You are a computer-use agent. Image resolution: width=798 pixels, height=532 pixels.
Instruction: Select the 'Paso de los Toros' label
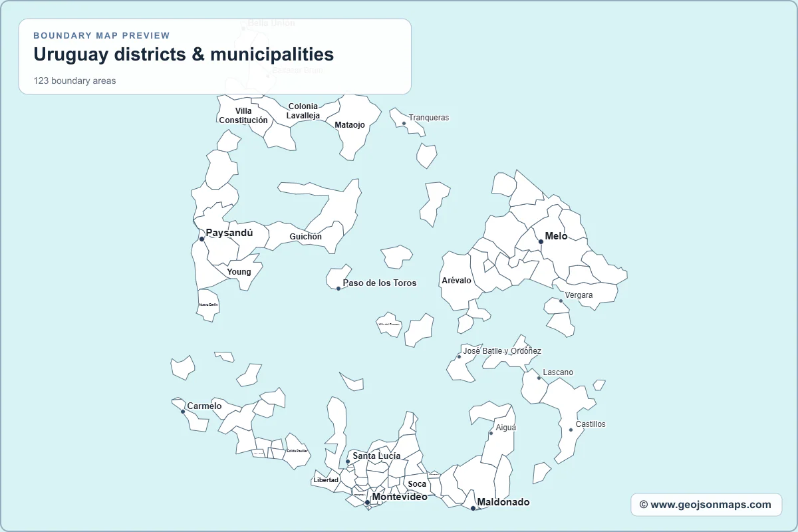pyautogui.click(x=380, y=283)
